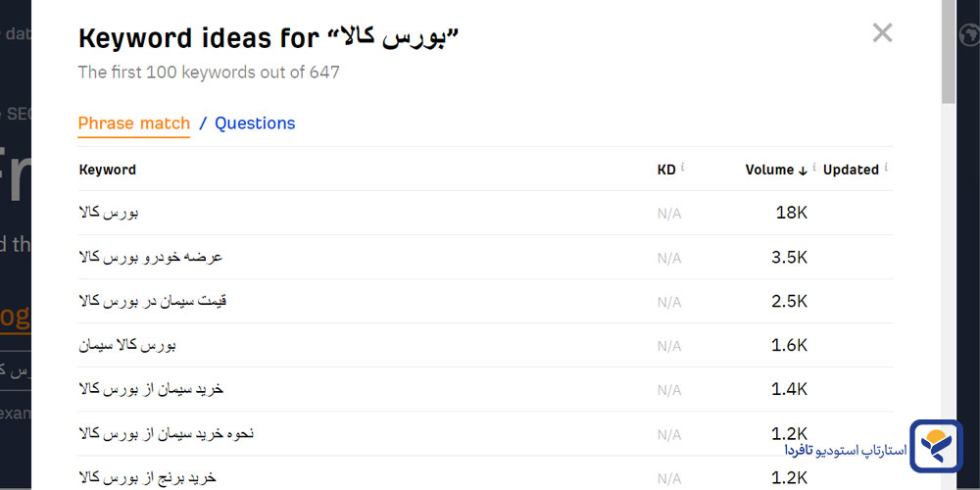Click the info icon beside Updated
This screenshot has width=980, height=490.
pos(886,168)
